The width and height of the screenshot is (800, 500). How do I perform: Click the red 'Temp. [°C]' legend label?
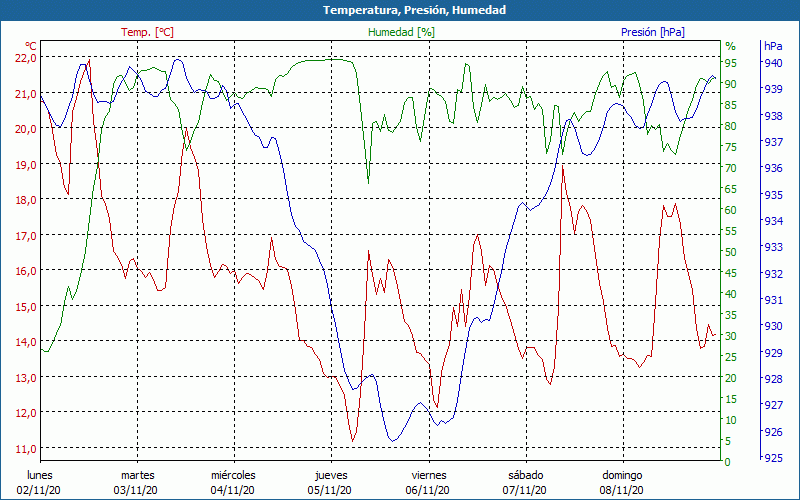tap(147, 32)
